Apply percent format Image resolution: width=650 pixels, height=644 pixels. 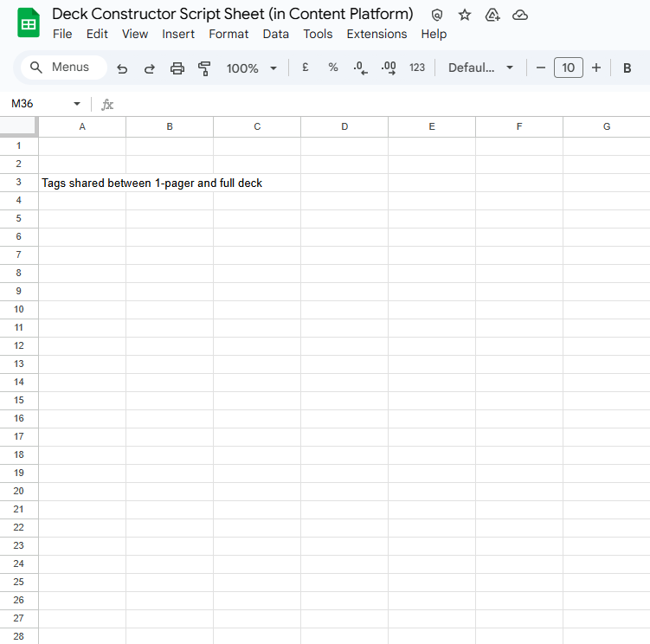pos(333,68)
